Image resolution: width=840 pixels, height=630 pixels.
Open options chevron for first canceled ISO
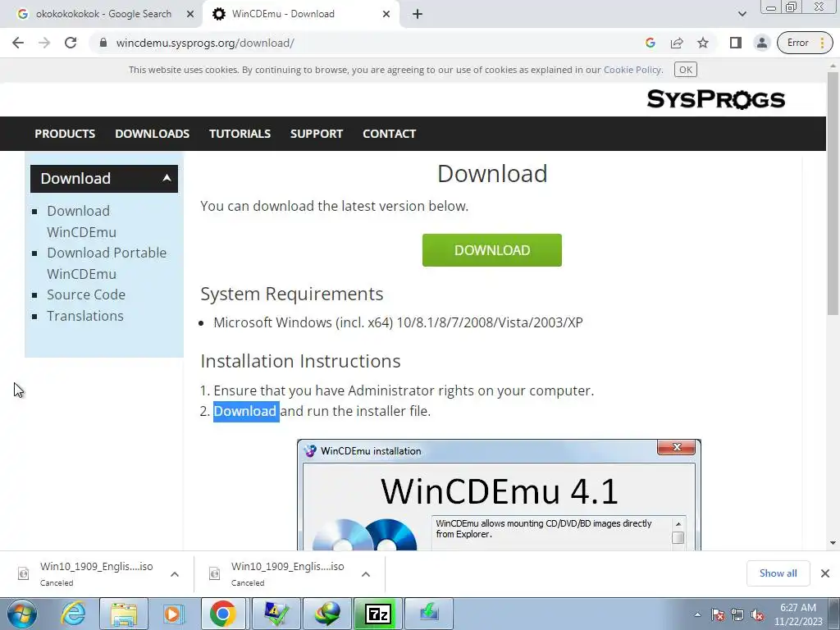coord(174,574)
